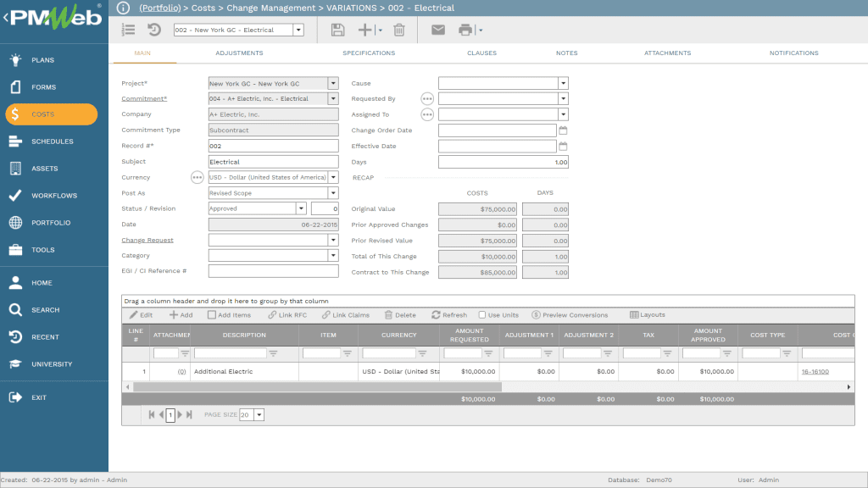Expand the Post As dropdown
868x488 pixels.
click(x=333, y=193)
